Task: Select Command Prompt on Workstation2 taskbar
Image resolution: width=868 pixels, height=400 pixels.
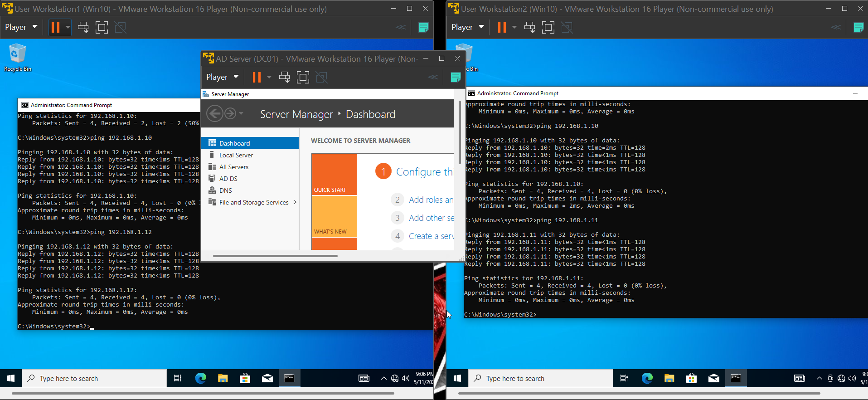Action: [736, 378]
